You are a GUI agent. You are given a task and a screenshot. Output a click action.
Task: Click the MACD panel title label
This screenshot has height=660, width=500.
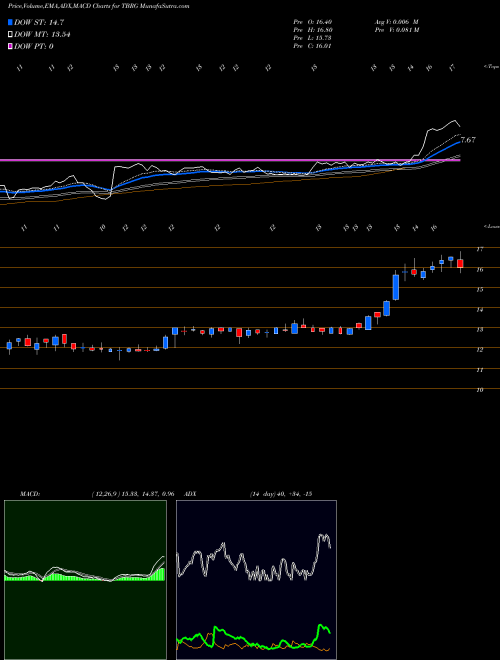[30, 494]
